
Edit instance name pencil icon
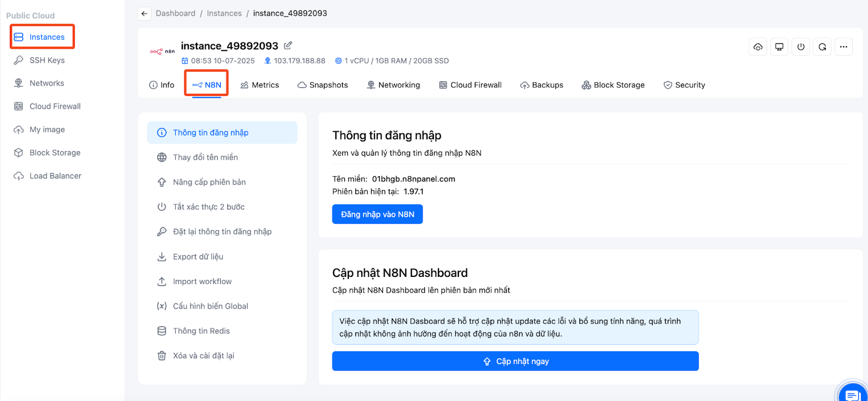288,46
